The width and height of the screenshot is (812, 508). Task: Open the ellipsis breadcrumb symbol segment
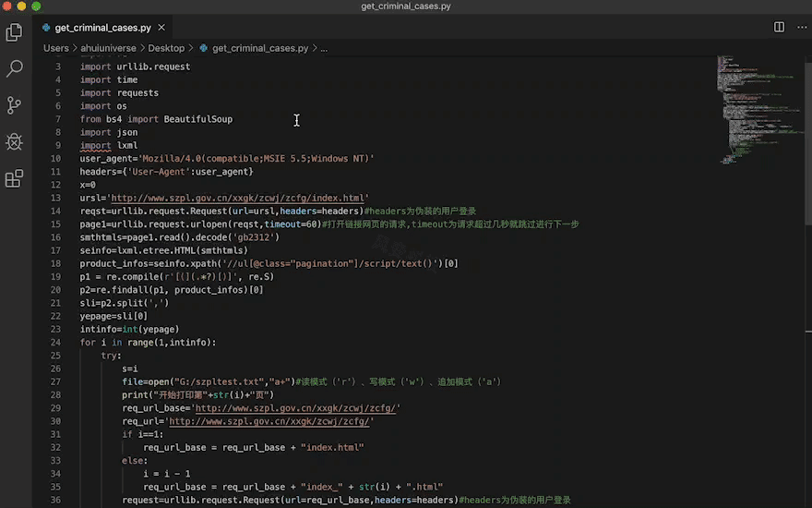pos(324,48)
